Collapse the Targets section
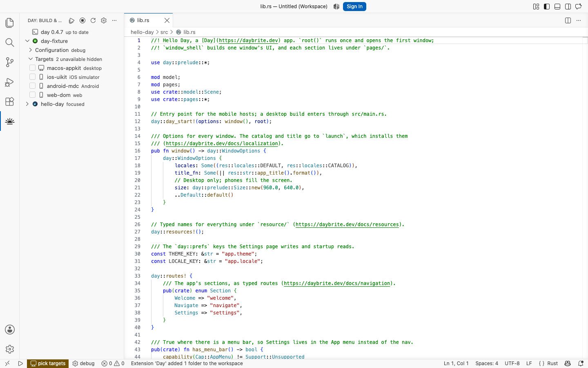The height and width of the screenshot is (368, 588). (31, 59)
